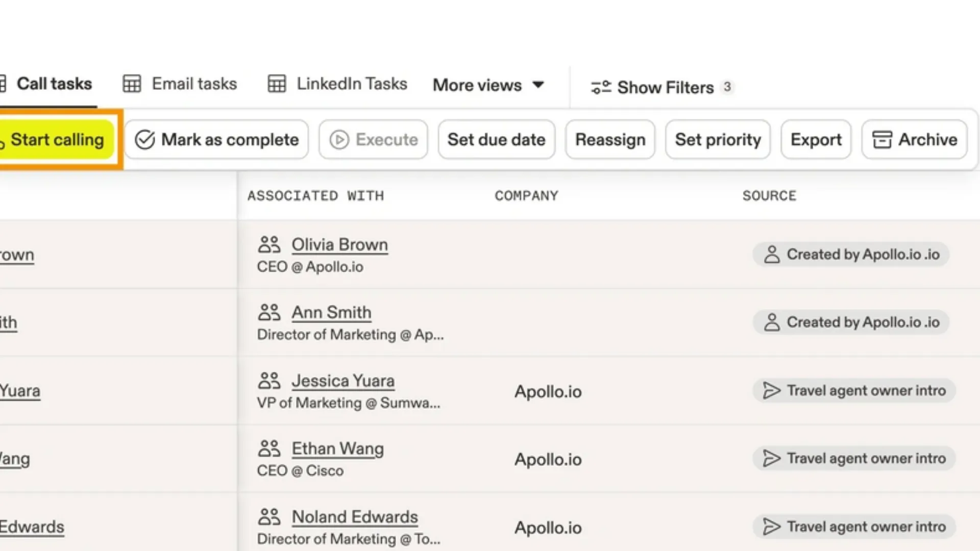Click the Reassign button
Screen dimensions: 980x551
point(610,139)
